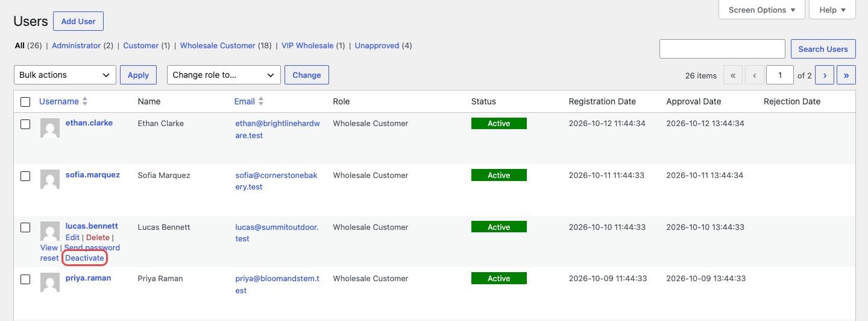Sort by Username using sort arrows
The height and width of the screenshot is (321, 868).
85,101
